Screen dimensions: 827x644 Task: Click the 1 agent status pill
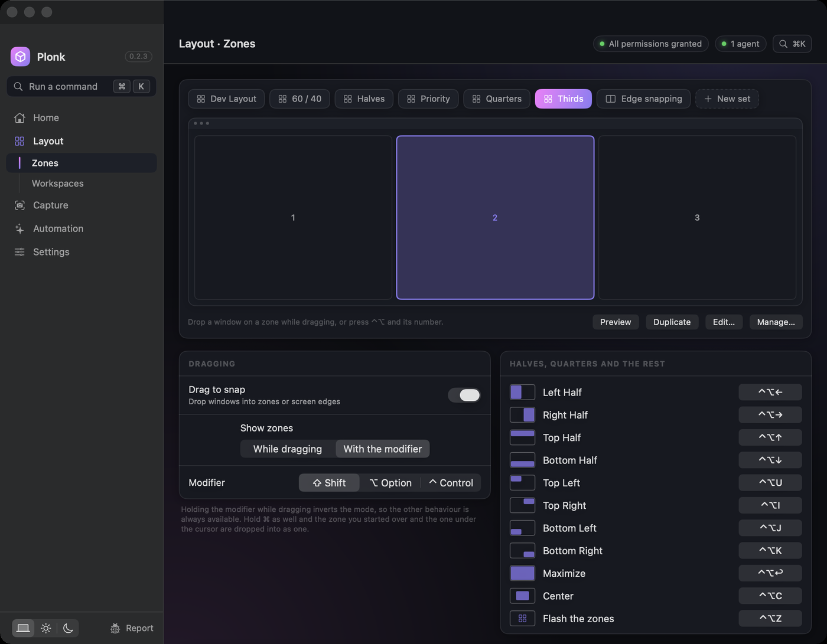coord(740,44)
